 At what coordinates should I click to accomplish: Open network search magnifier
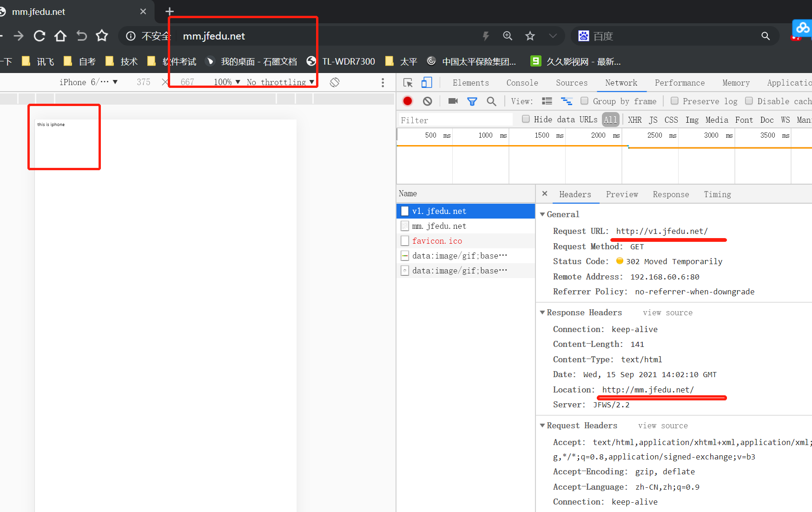click(491, 101)
